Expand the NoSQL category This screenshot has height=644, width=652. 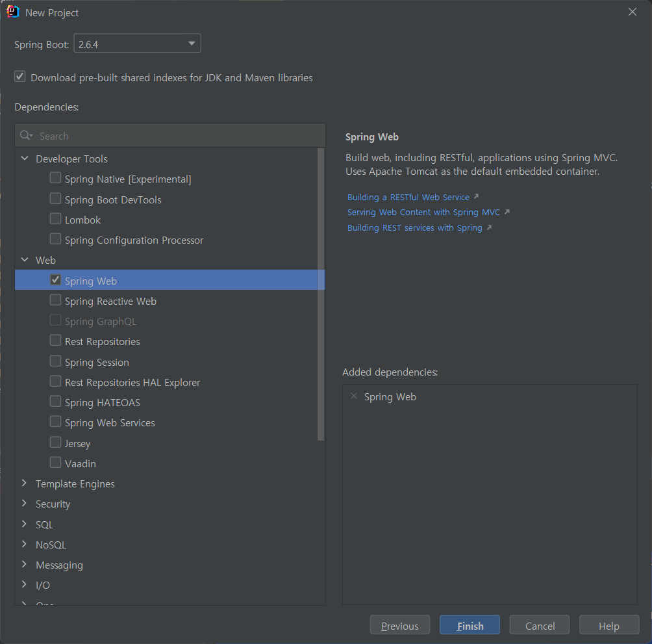(x=24, y=544)
